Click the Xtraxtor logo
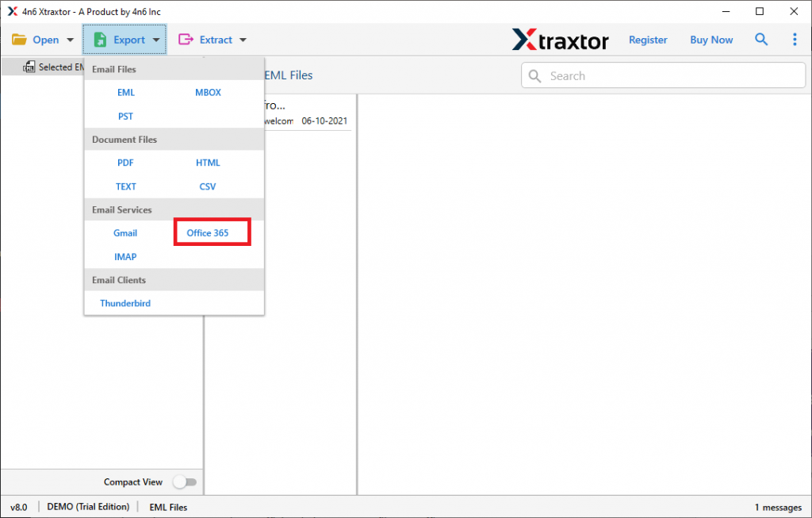Image resolution: width=812 pixels, height=518 pixels. tap(561, 39)
